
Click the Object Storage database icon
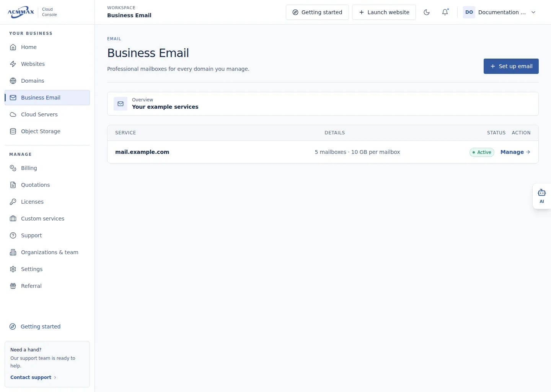13,131
